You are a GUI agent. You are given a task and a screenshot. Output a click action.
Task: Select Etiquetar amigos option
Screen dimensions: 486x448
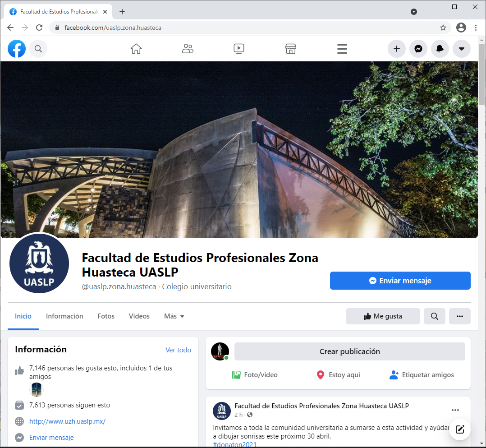[x=422, y=375]
